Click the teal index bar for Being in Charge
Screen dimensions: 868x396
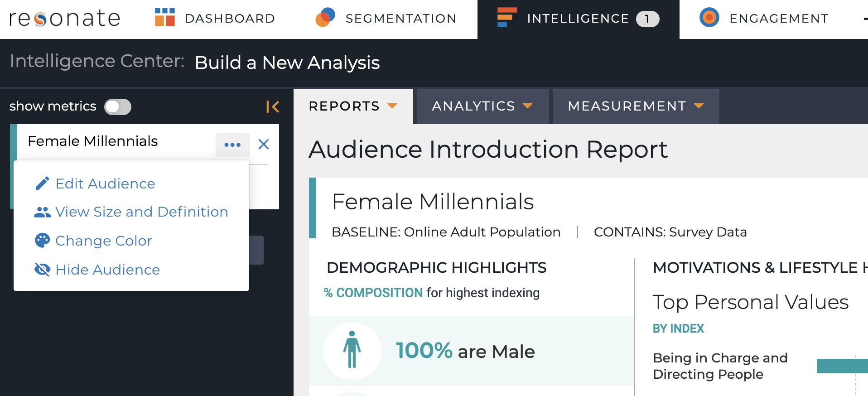point(843,366)
